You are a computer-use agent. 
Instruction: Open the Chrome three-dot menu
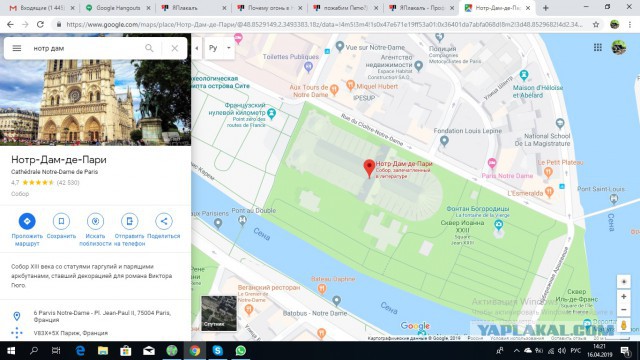(x=630, y=24)
